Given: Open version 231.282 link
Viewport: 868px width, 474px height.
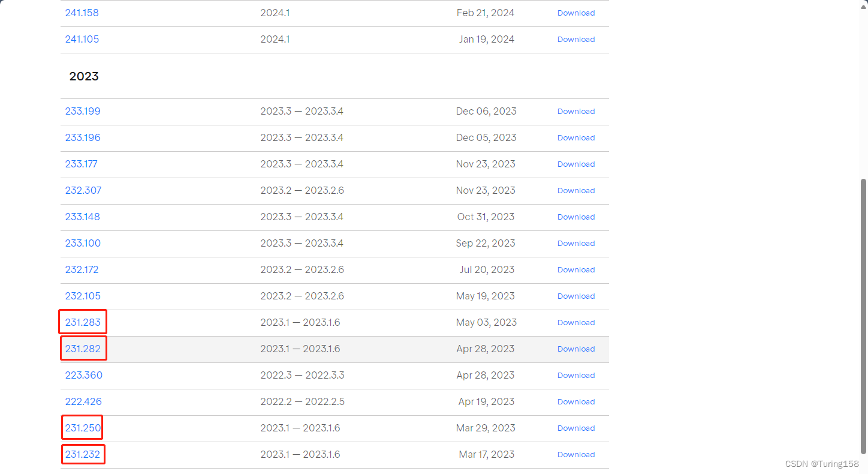Looking at the screenshot, I should 83,349.
